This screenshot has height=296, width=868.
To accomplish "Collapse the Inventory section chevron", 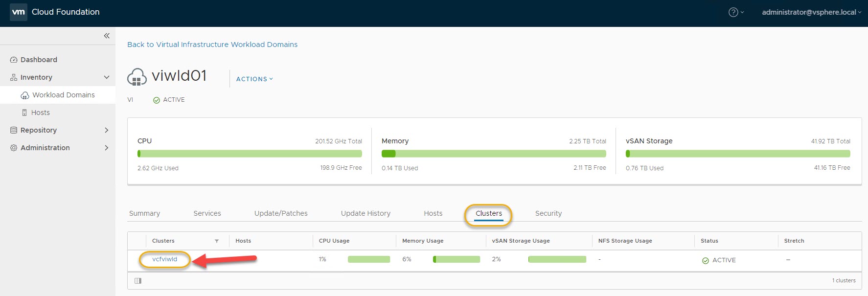I will (x=107, y=77).
